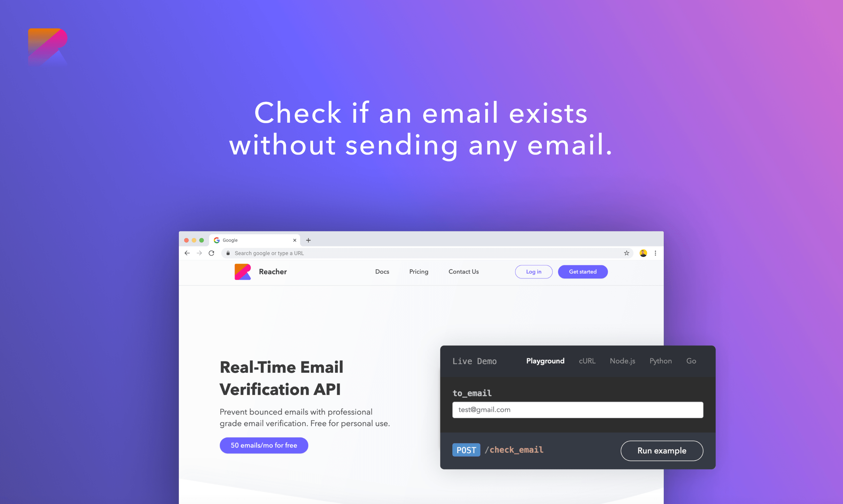The height and width of the screenshot is (504, 843).
Task: Click the browser bookmark star icon
Action: point(627,253)
